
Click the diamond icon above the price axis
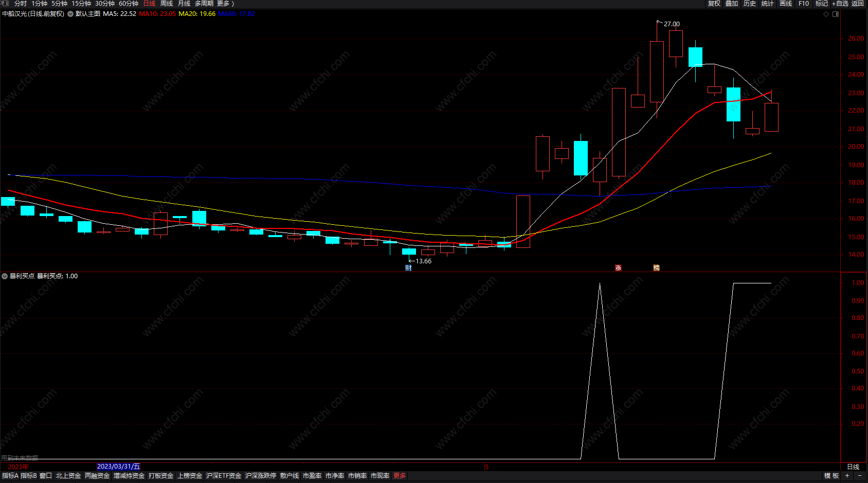pyautogui.click(x=826, y=14)
